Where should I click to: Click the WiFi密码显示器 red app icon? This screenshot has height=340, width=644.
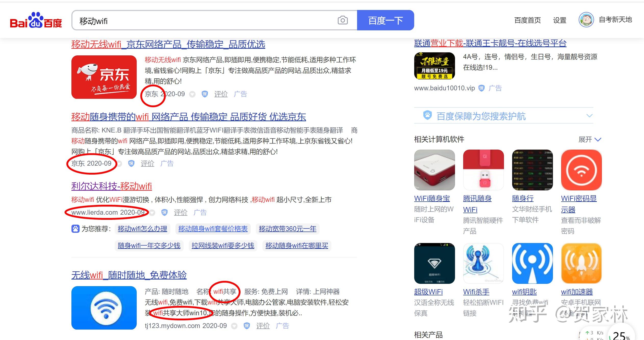[581, 170]
